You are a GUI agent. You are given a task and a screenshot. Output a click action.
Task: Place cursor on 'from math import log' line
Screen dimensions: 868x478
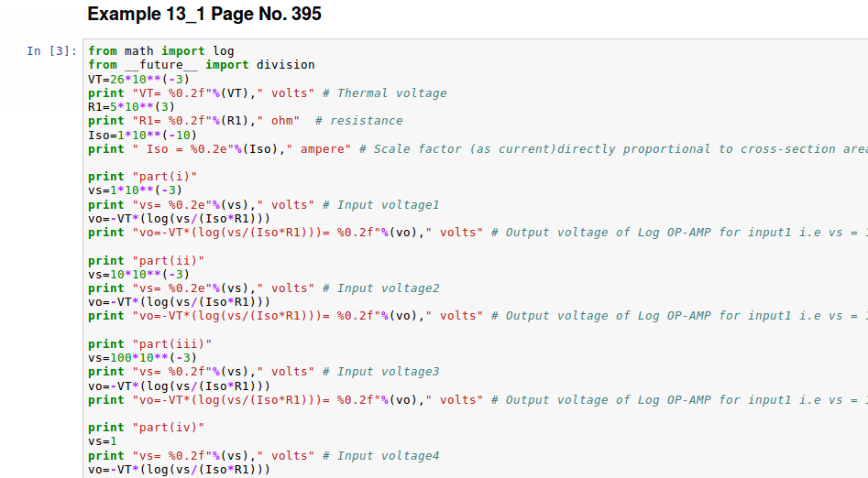(x=161, y=51)
